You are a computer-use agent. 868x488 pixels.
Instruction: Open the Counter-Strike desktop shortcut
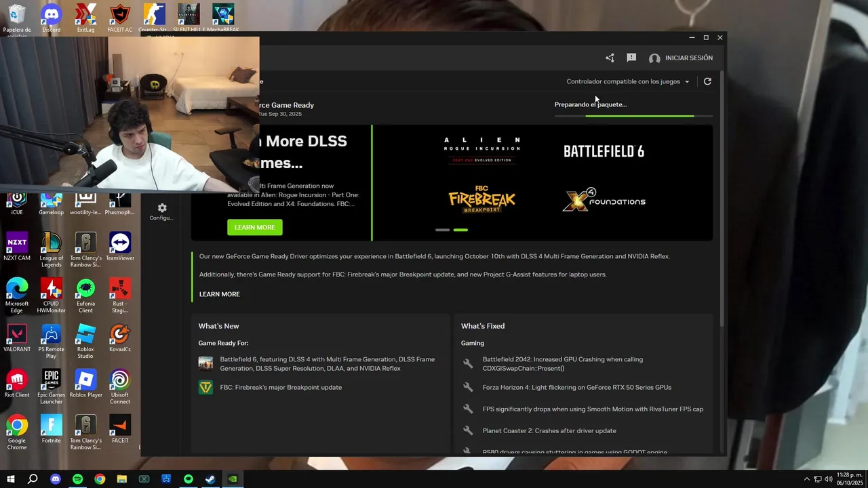click(x=154, y=18)
